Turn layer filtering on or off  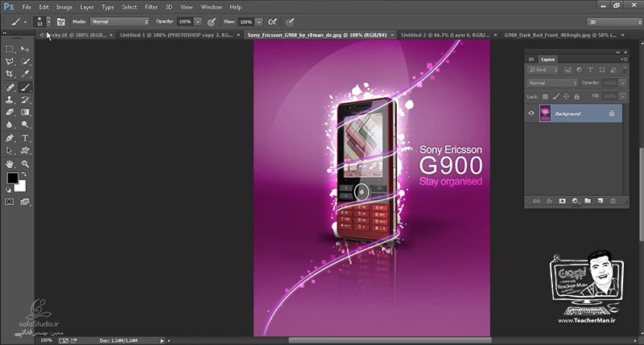625,70
